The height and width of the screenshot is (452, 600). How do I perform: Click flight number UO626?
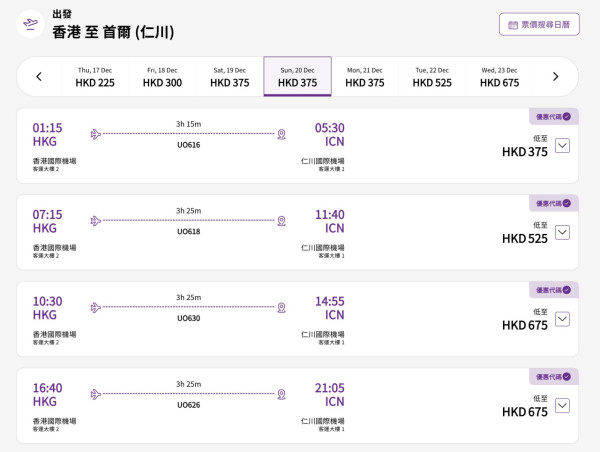coord(189,405)
